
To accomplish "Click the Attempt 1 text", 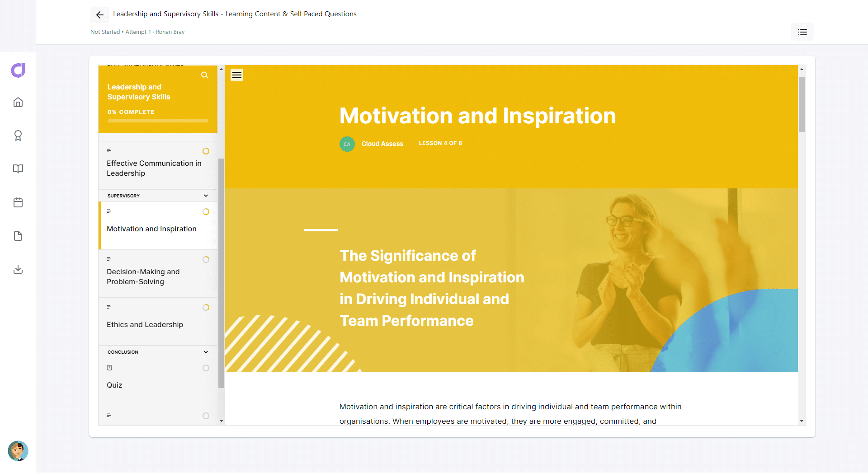I will click(138, 32).
